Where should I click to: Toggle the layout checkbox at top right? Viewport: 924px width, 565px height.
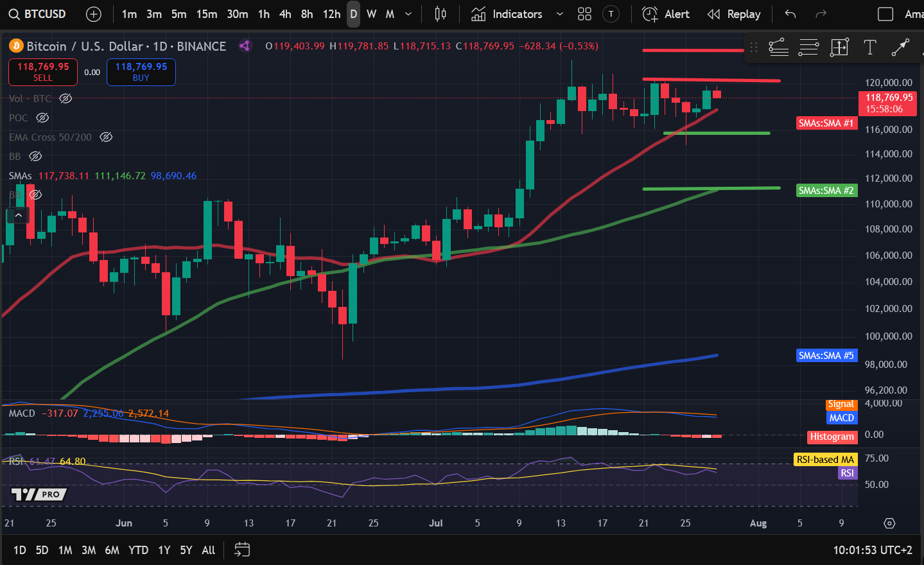coord(885,14)
